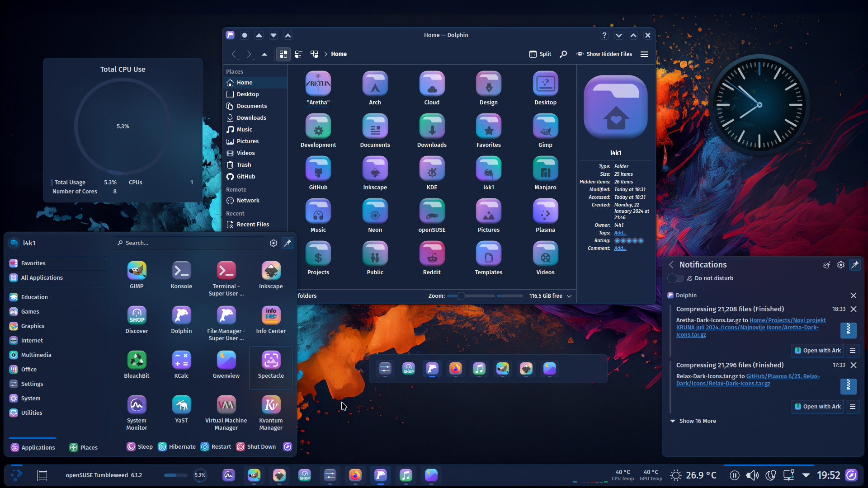Image resolution: width=868 pixels, height=488 pixels.
Task: Open options menu for Relax-Dark-Icons notification
Action: coord(853,407)
